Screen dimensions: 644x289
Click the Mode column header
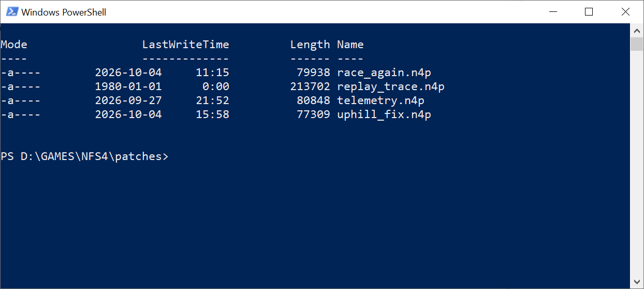coord(14,45)
